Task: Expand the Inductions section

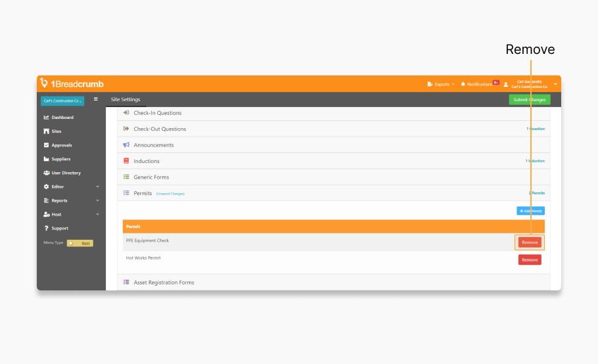Action: coord(334,161)
